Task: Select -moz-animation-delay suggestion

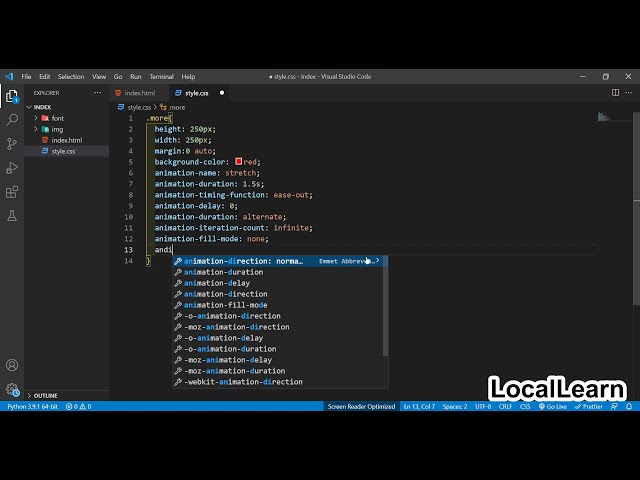Action: pos(278,360)
